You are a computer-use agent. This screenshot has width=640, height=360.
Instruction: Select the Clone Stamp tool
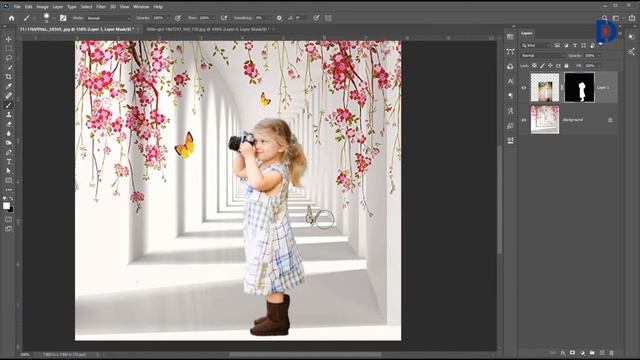[9, 115]
